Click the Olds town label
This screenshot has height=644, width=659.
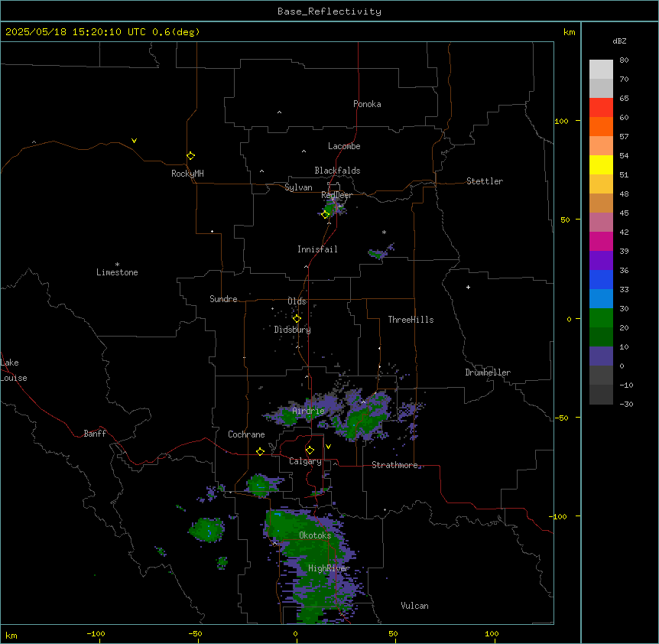297,301
